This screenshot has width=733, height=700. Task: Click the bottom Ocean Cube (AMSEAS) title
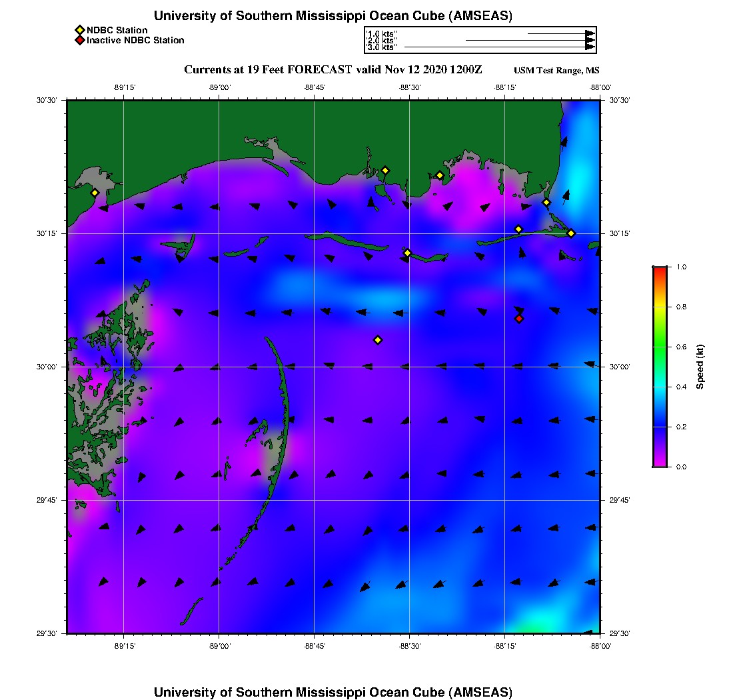point(333,691)
